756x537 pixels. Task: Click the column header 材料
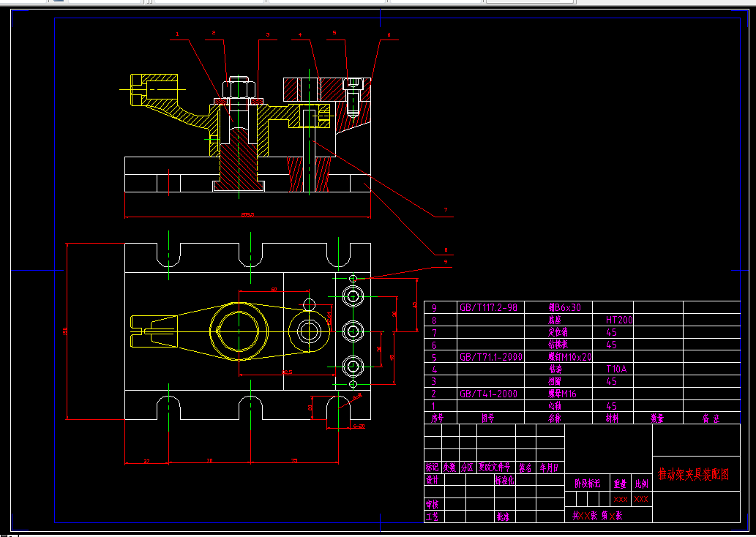tap(613, 418)
